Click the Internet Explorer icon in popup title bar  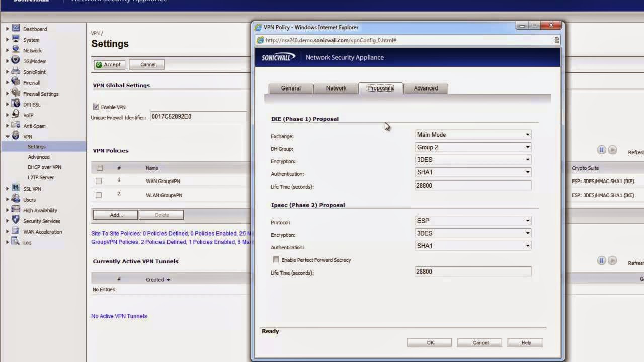pos(259,27)
